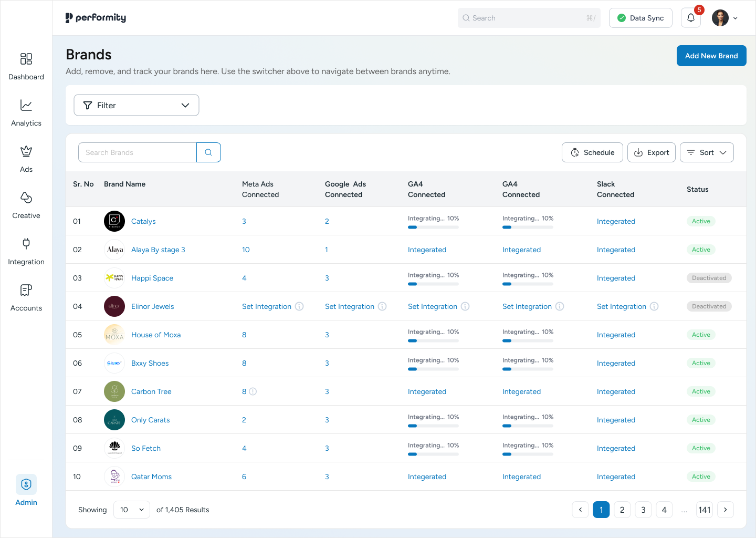The image size is (756, 538).
Task: Click the top Search field
Action: point(529,18)
